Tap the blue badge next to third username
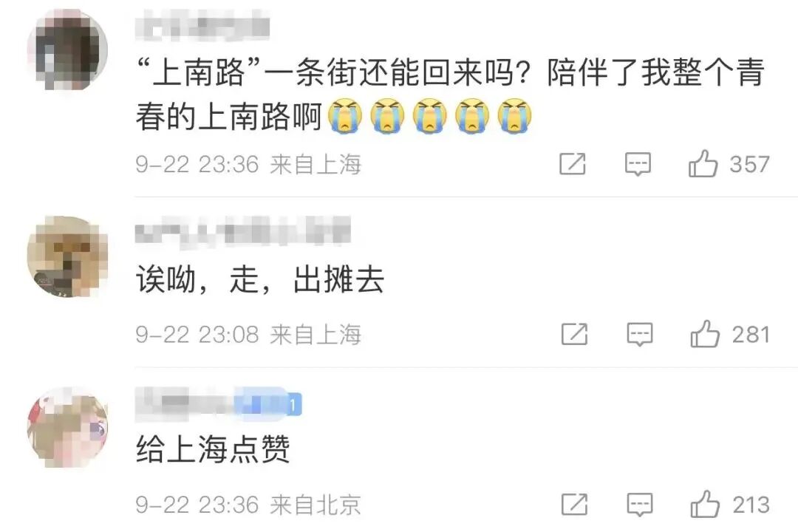 [x=269, y=404]
